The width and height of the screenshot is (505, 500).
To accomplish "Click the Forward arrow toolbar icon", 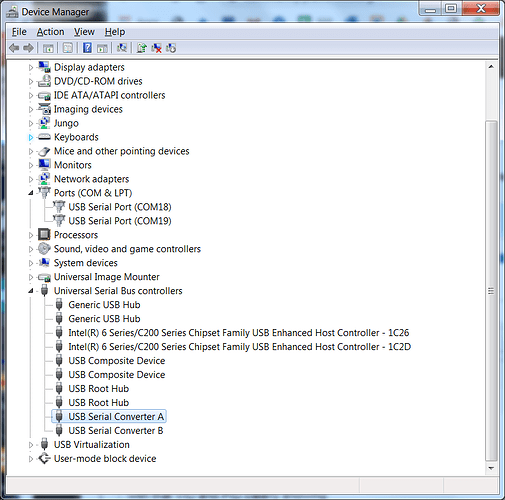I will point(29,48).
